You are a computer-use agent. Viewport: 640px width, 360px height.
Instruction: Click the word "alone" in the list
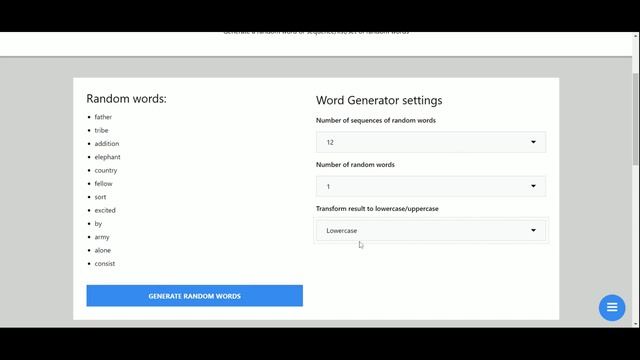coord(102,250)
